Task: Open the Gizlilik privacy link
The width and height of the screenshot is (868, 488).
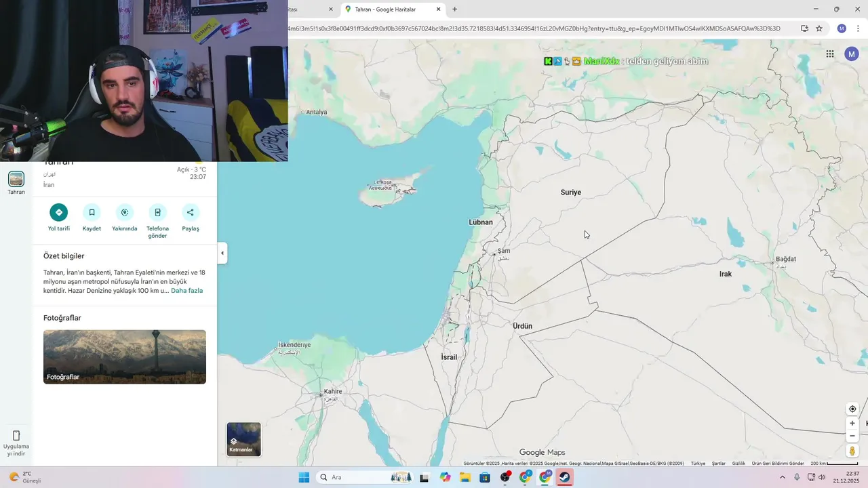Action: [738, 464]
